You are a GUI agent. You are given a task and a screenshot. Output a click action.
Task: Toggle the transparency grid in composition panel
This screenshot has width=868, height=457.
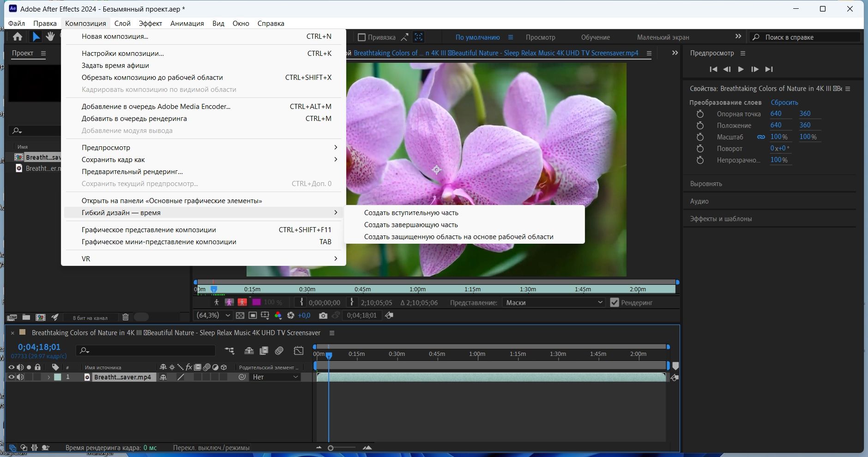coord(241,316)
